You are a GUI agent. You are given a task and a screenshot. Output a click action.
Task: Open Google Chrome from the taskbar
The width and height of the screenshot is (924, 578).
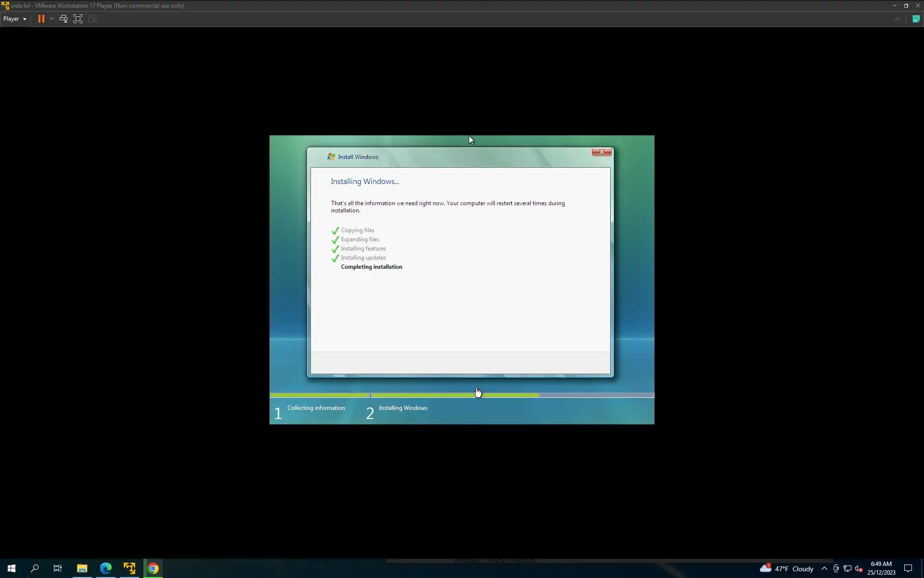coord(153,568)
